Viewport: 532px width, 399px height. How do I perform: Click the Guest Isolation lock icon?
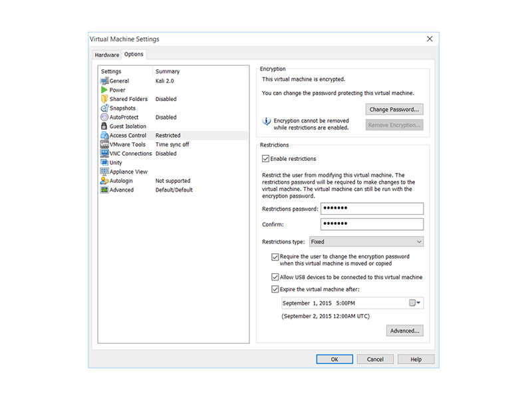(104, 126)
